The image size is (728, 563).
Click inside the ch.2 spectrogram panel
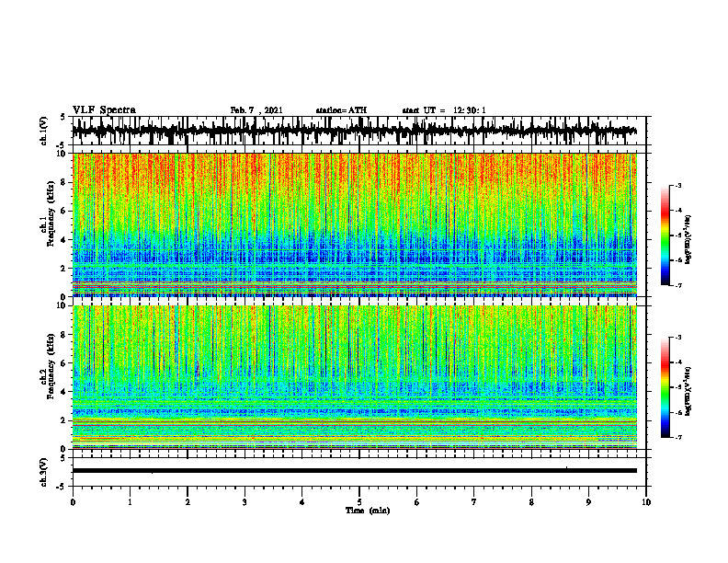pyautogui.click(x=355, y=377)
